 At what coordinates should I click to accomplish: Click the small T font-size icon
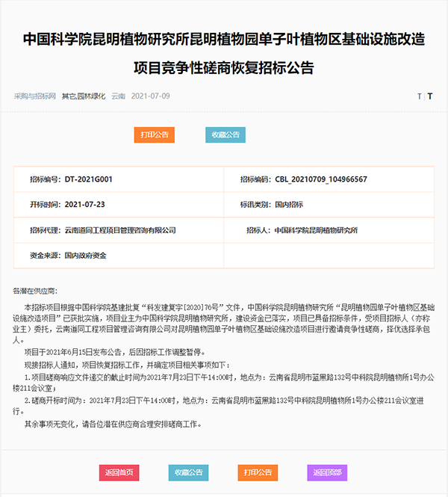420,96
